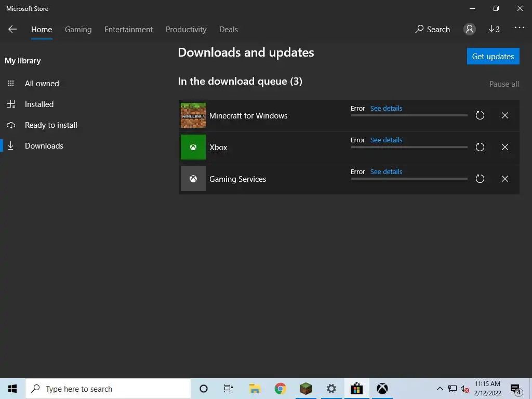Open Minecraft from the taskbar
Viewport: 532px width, 399px height.
(x=305, y=389)
